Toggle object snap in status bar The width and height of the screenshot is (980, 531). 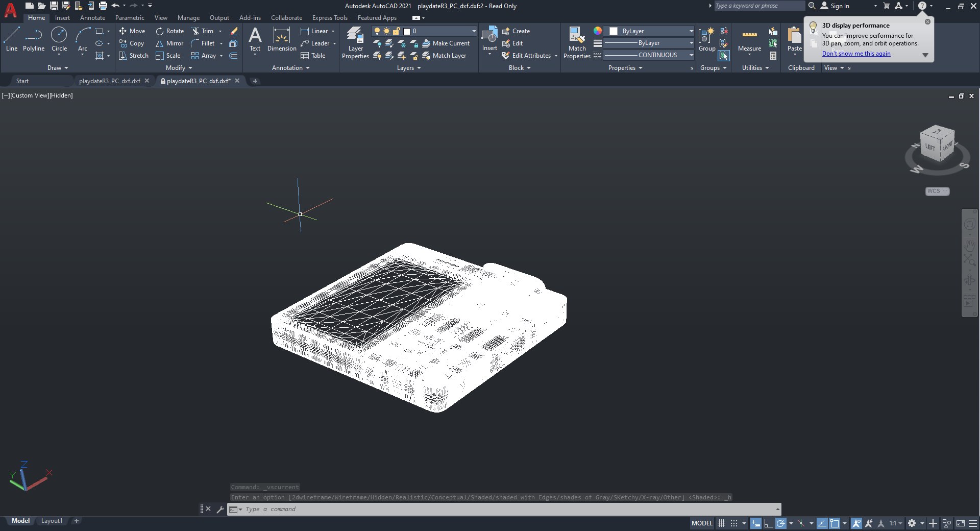point(835,523)
